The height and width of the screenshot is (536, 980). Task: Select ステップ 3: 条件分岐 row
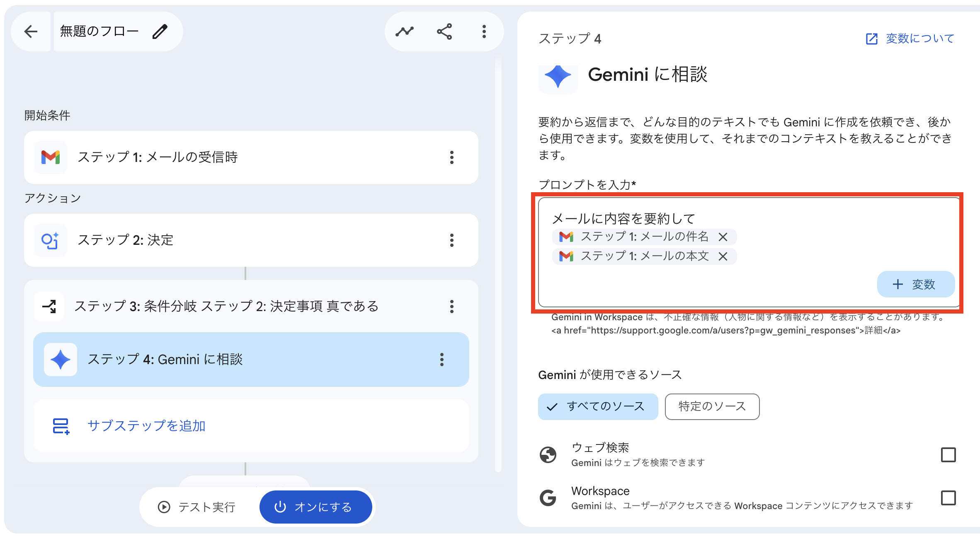click(251, 307)
